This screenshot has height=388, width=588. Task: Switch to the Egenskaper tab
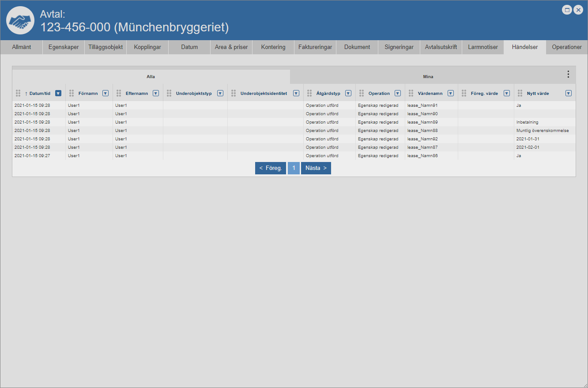[x=64, y=47]
